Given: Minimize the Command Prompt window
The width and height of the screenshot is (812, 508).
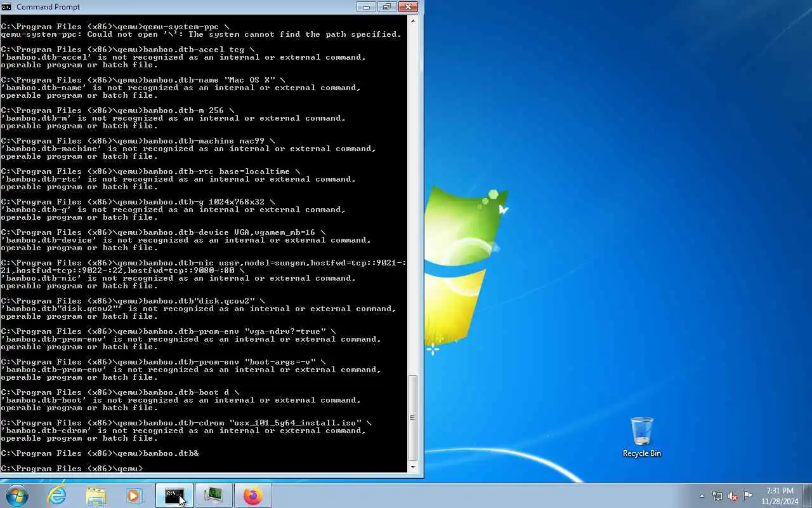Looking at the screenshot, I should pyautogui.click(x=366, y=7).
